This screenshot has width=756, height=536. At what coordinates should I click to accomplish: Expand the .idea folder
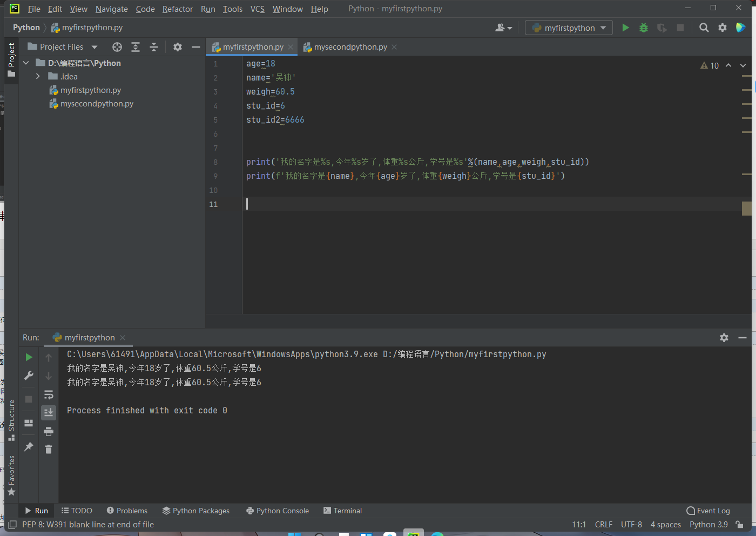coord(38,77)
